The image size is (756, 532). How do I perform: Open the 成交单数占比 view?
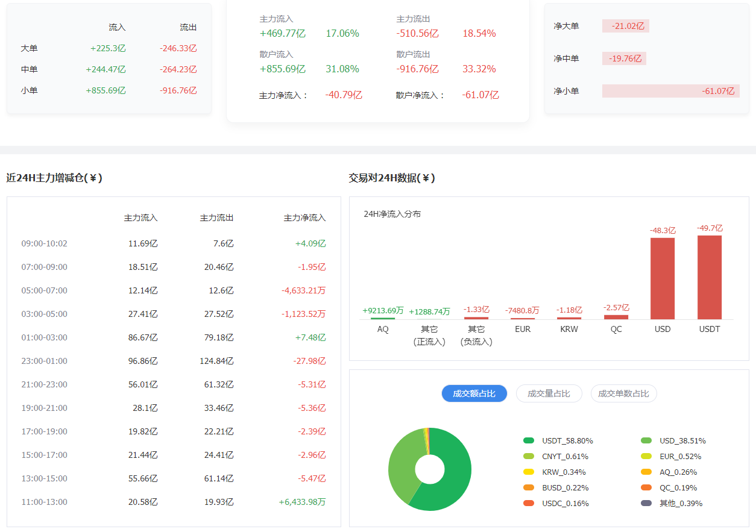623,393
